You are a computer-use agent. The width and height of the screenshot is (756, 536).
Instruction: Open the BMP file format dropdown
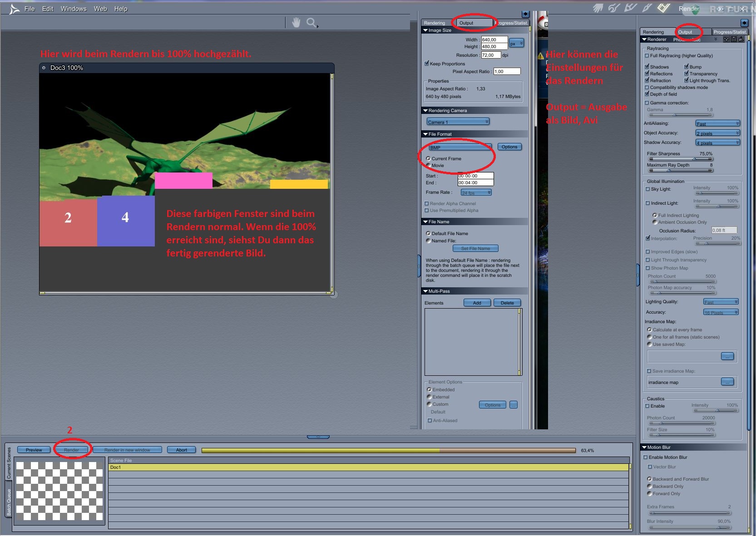pyautogui.click(x=460, y=147)
